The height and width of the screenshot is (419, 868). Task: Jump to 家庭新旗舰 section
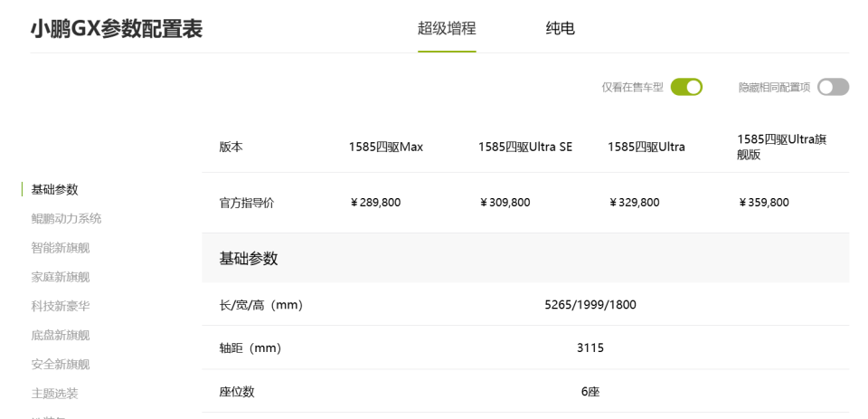(61, 277)
